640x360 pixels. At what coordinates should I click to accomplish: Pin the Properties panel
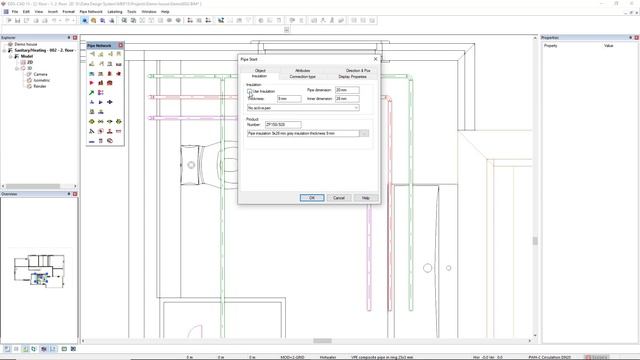click(x=630, y=38)
